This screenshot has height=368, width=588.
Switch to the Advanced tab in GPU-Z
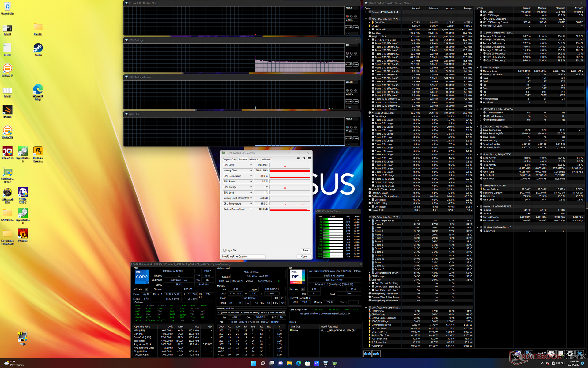click(254, 159)
